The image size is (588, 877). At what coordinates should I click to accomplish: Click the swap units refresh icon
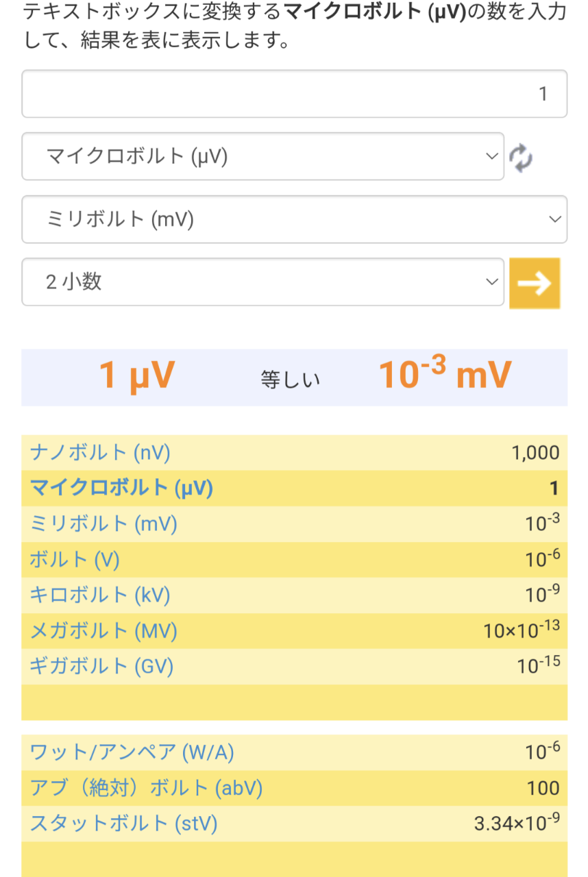pos(521,158)
